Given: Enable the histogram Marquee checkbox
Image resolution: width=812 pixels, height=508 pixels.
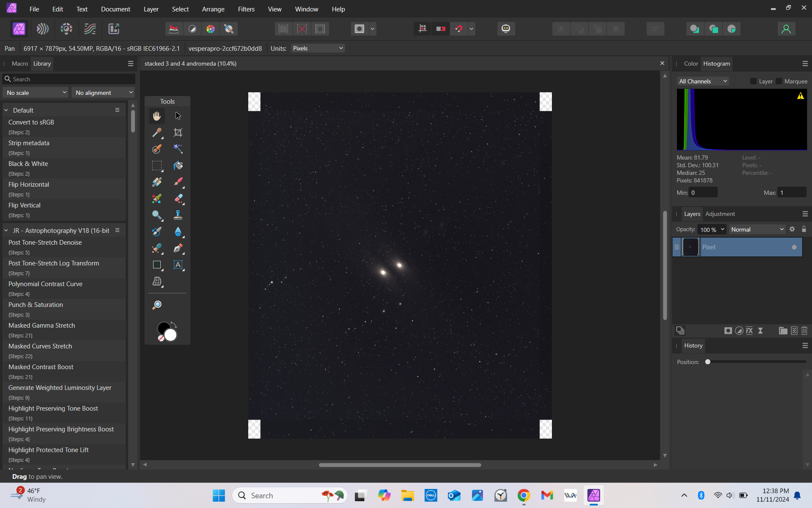Looking at the screenshot, I should point(779,81).
